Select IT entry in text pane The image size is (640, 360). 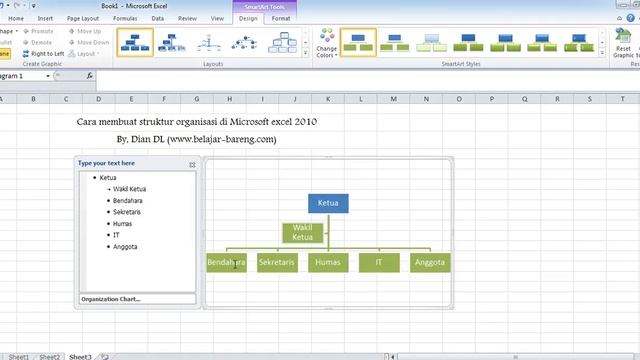point(116,235)
